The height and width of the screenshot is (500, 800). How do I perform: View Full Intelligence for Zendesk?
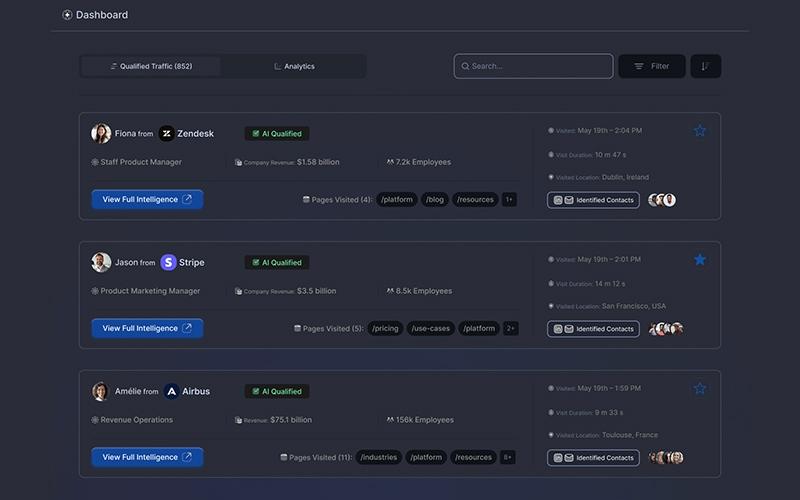(x=147, y=199)
